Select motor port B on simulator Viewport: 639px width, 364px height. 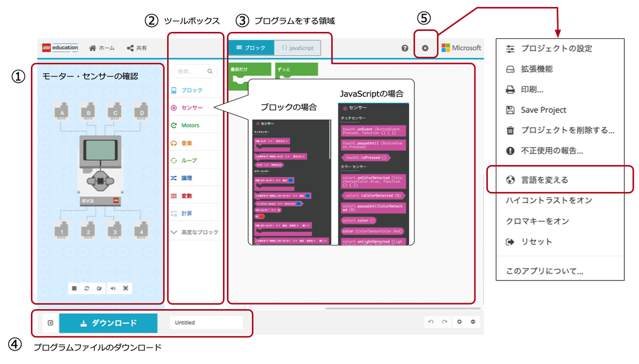tap(88, 111)
